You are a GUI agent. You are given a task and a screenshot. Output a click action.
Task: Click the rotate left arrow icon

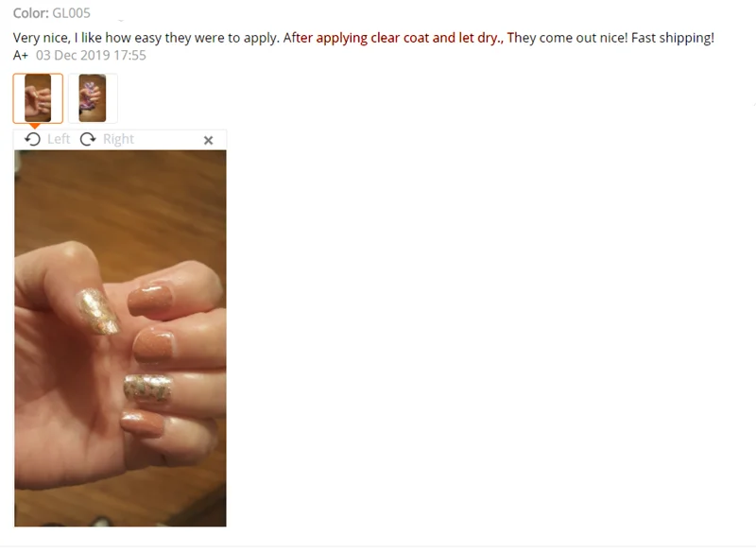(x=32, y=139)
